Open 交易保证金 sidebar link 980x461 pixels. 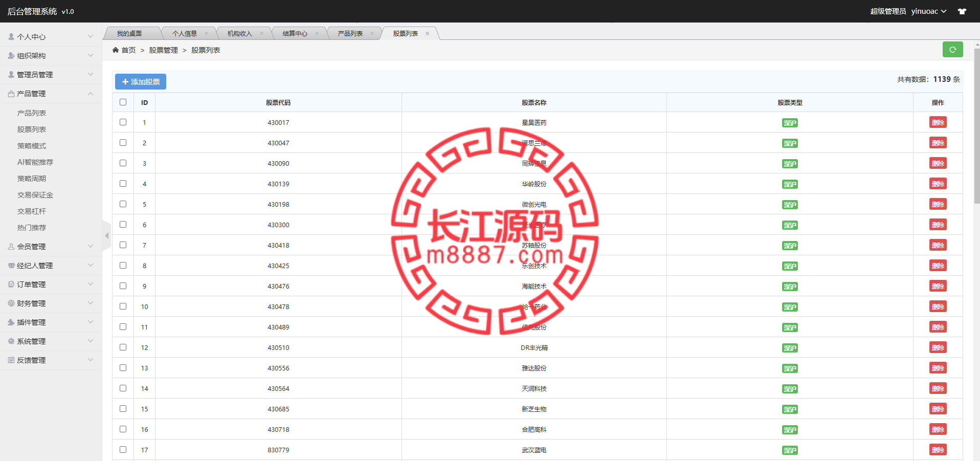pyautogui.click(x=35, y=195)
